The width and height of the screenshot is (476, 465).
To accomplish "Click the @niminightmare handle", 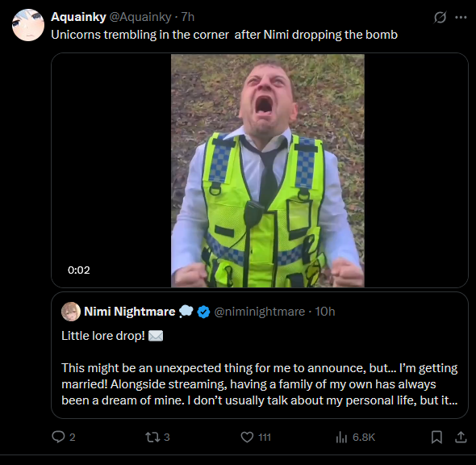I will 260,312.
